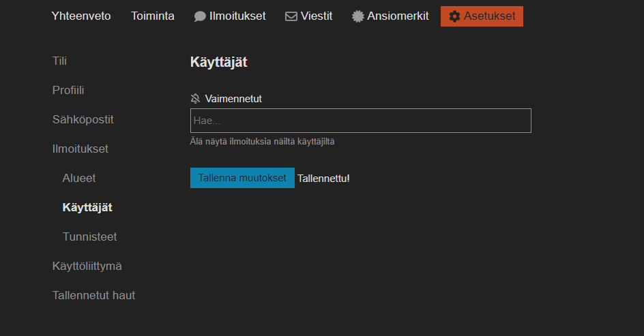The image size is (644, 336).
Task: Select Sähköpostit in the sidebar
Action: tap(83, 119)
